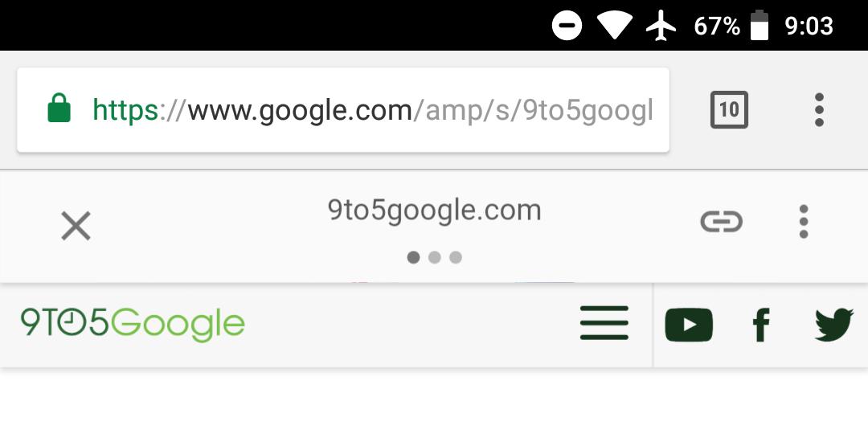868x434 pixels.
Task: Expand the hamburger navigation menu
Action: tap(604, 323)
